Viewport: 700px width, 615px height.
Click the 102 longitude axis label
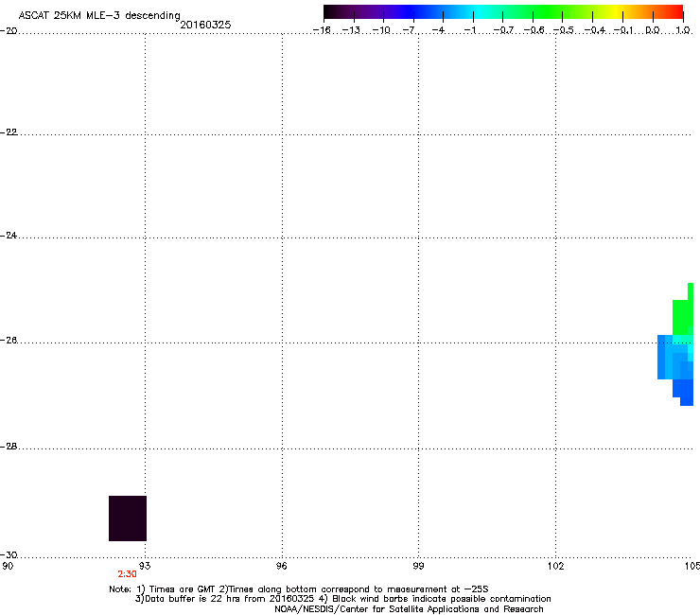(555, 566)
